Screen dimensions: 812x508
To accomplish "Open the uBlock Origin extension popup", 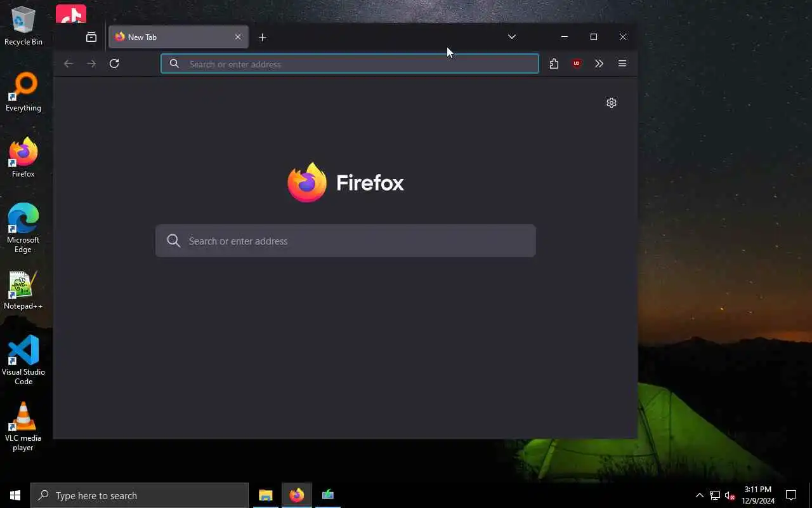I will click(577, 63).
